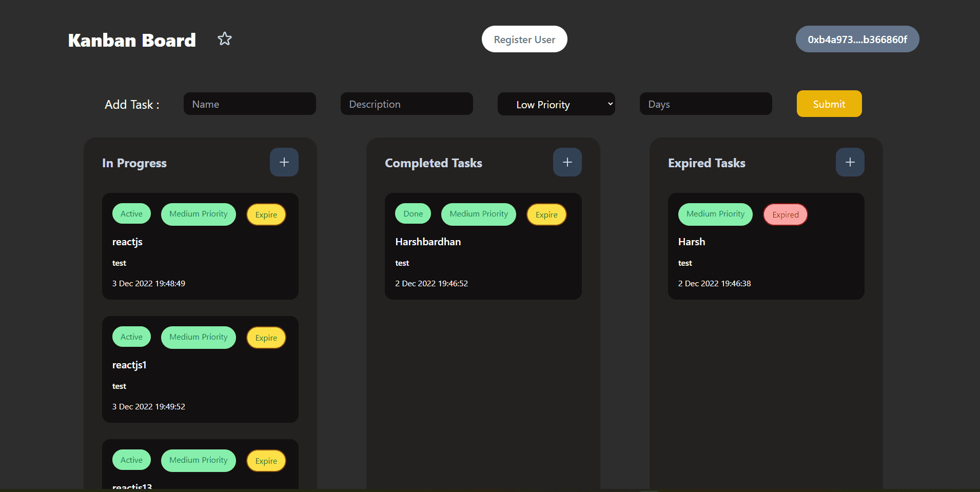Click the plus icon in Expired Tasks column

click(x=850, y=162)
